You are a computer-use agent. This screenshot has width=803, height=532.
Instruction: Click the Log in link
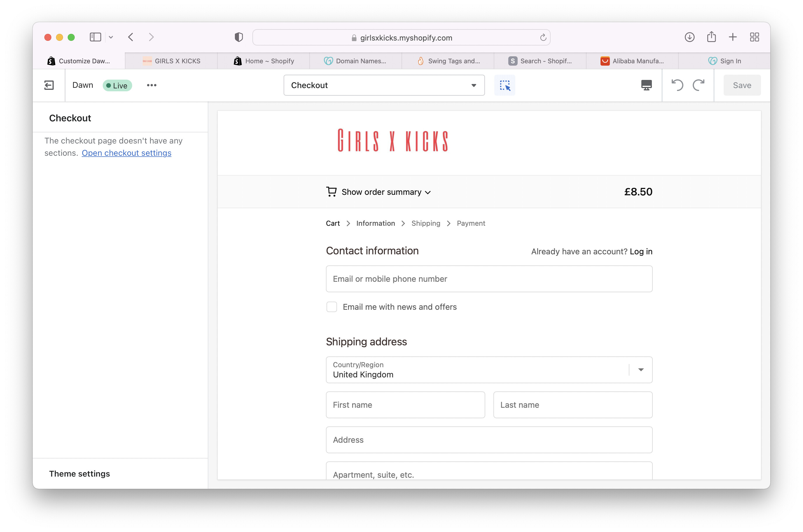[x=641, y=251]
